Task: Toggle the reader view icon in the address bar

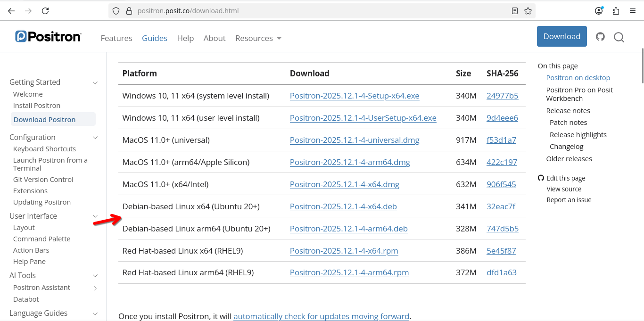Action: [x=515, y=11]
